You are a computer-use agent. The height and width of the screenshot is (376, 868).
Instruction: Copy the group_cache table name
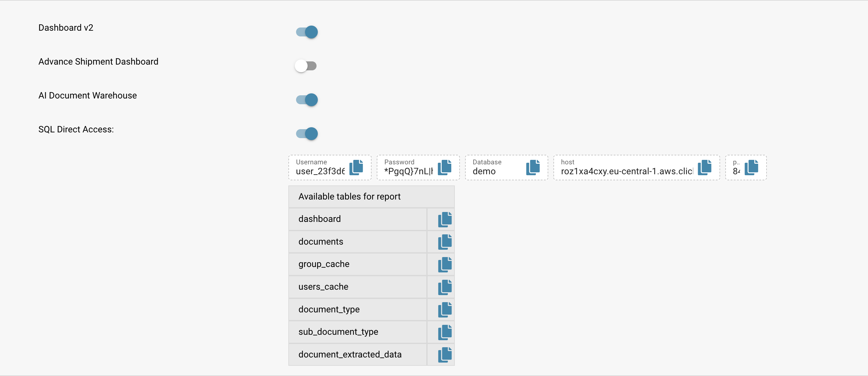pyautogui.click(x=445, y=264)
